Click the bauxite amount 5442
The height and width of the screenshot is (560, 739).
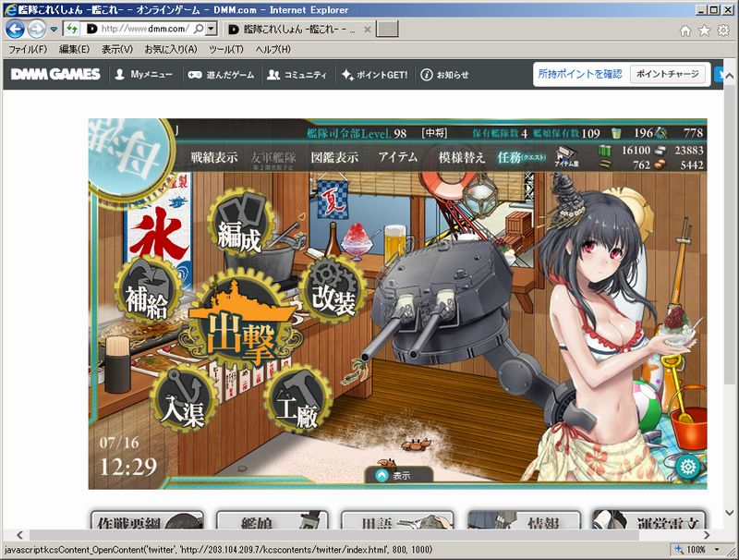[692, 165]
